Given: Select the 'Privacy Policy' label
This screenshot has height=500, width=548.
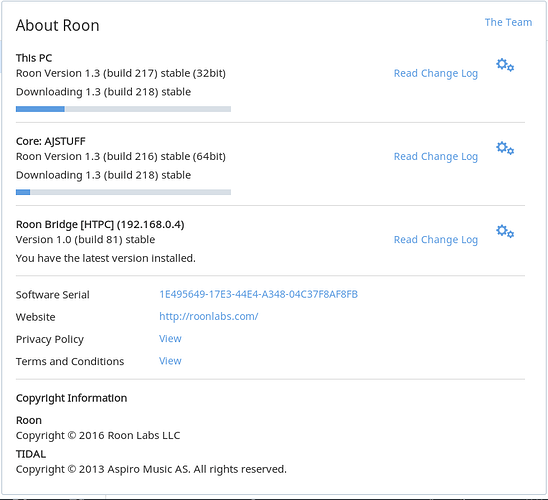Looking at the screenshot, I should [50, 340].
